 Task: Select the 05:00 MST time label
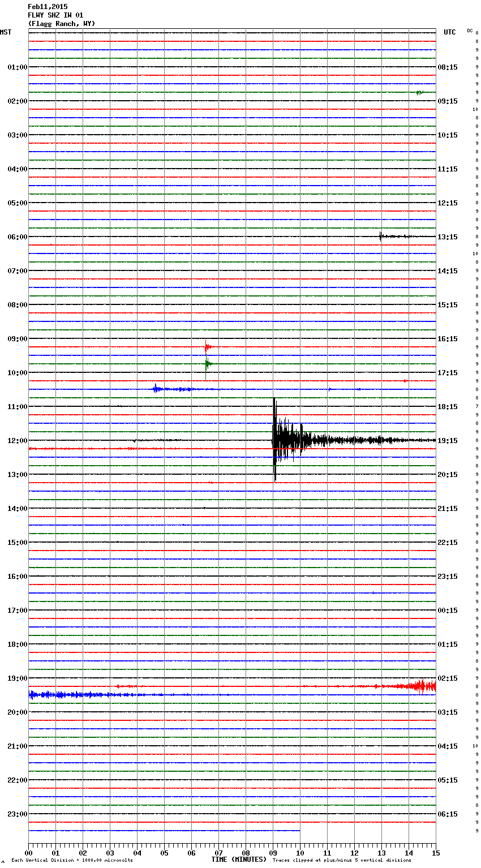coord(18,203)
